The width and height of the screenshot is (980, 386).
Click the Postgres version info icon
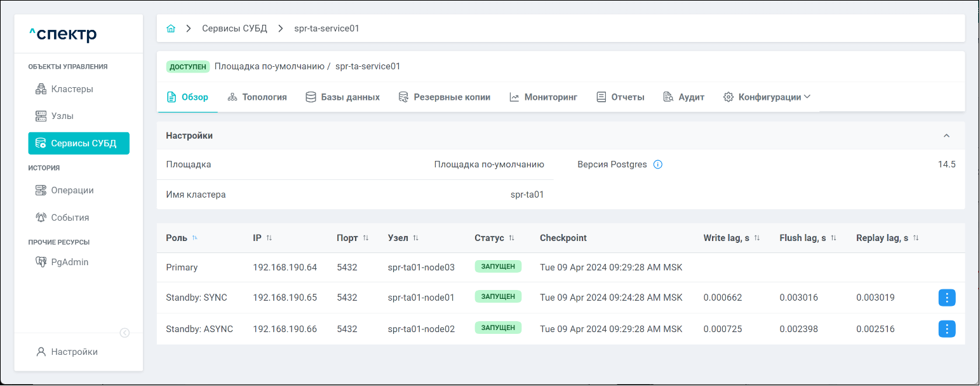(658, 165)
